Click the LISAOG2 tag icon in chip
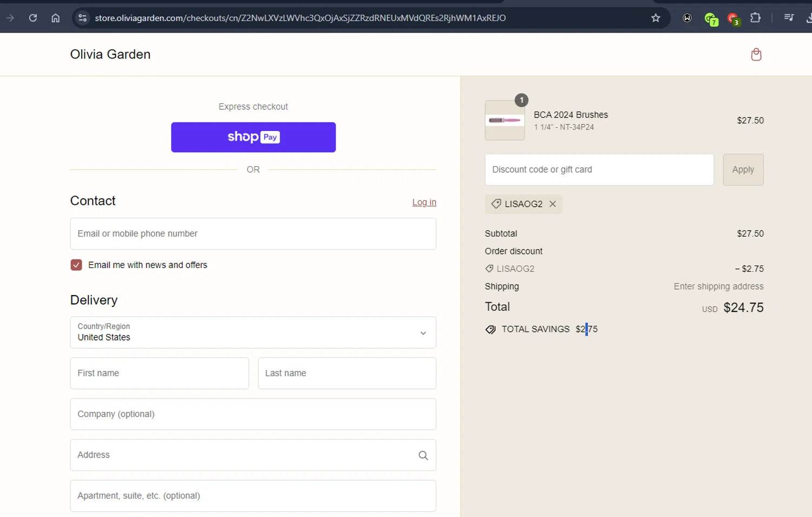Image resolution: width=812 pixels, height=517 pixels. (x=496, y=204)
